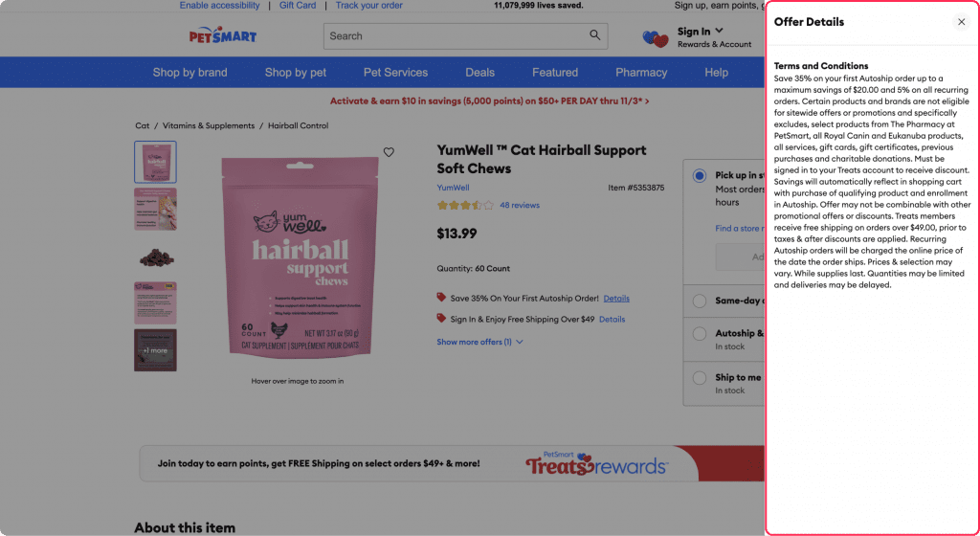Open the Pharmacy menu item

click(x=641, y=73)
